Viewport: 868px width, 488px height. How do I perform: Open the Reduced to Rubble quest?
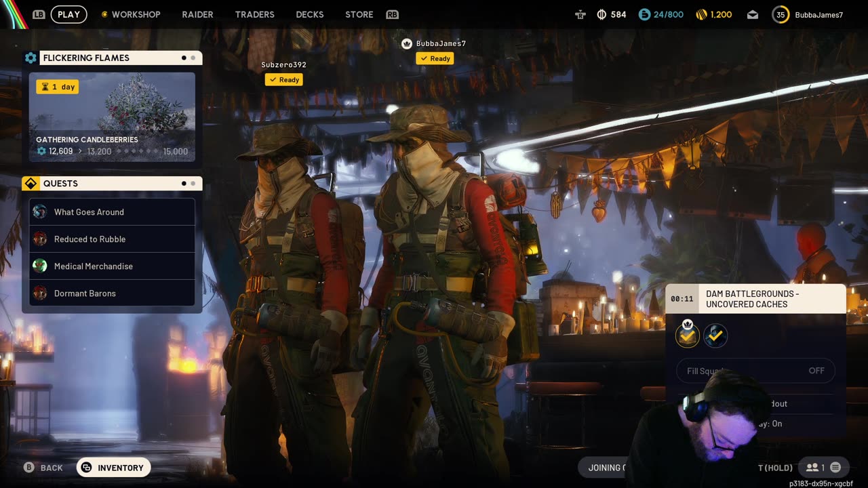click(113, 239)
